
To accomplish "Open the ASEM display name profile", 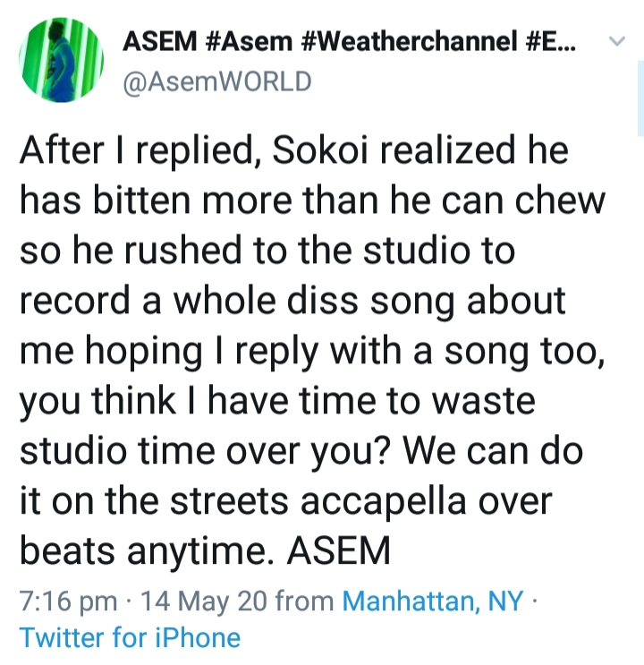I will tap(160, 41).
